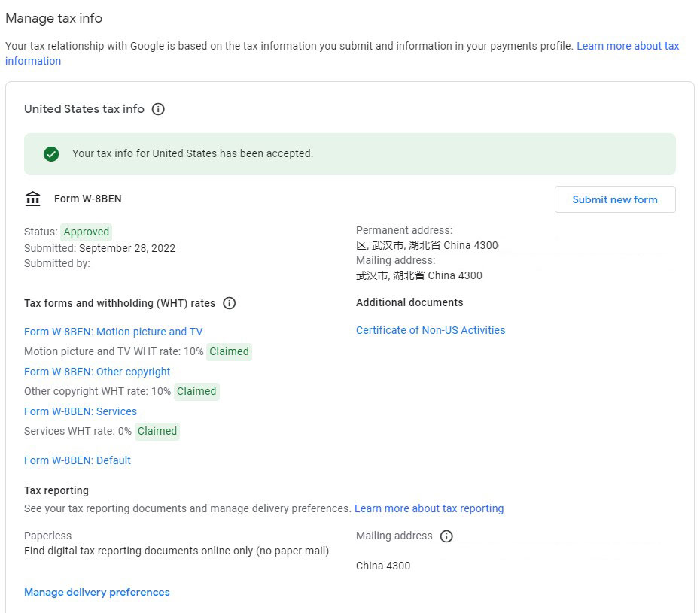Image resolution: width=700 pixels, height=613 pixels.
Task: Click Claimed badge beside Services WHT rate
Action: 157,431
